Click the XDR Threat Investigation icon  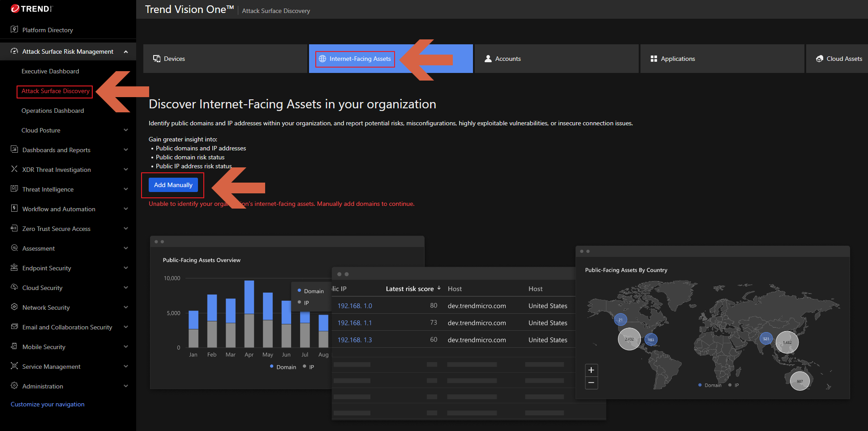tap(14, 169)
